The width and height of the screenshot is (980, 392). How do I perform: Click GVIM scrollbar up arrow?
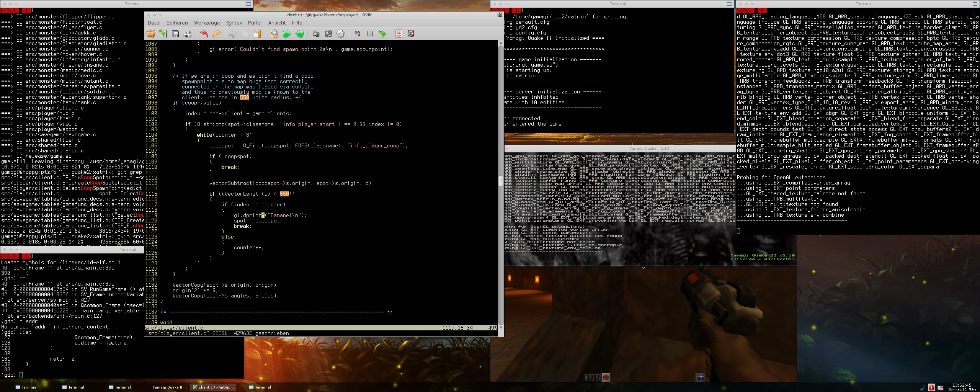[501, 43]
